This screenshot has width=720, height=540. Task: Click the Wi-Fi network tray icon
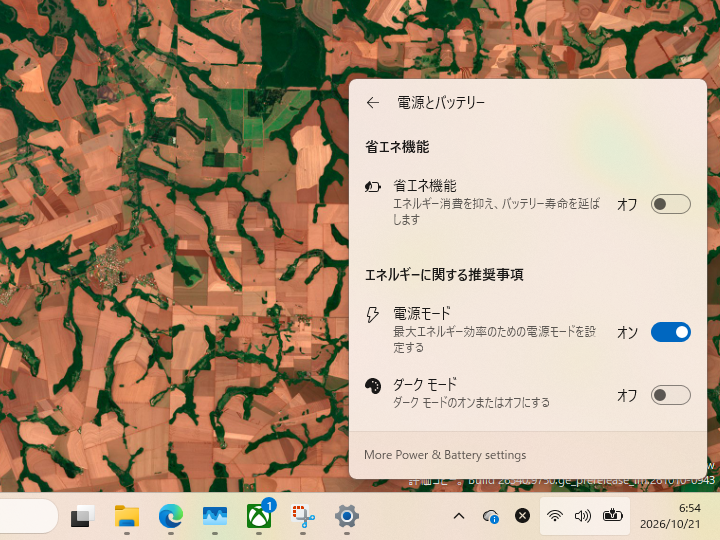(x=555, y=516)
